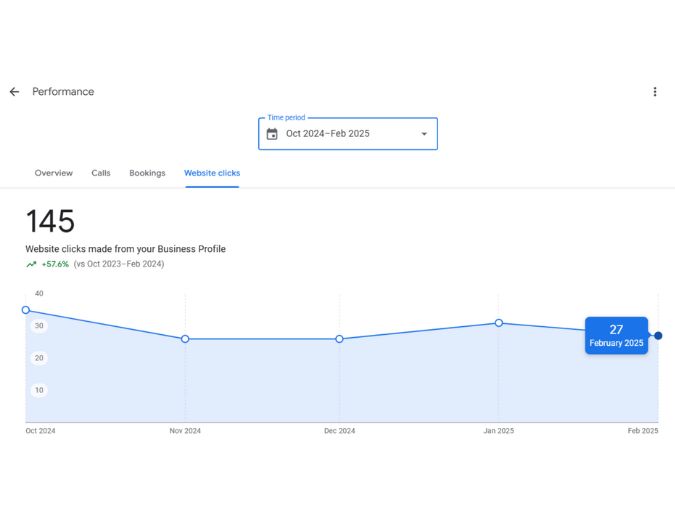Click the Jan 2025 axis label

[499, 431]
